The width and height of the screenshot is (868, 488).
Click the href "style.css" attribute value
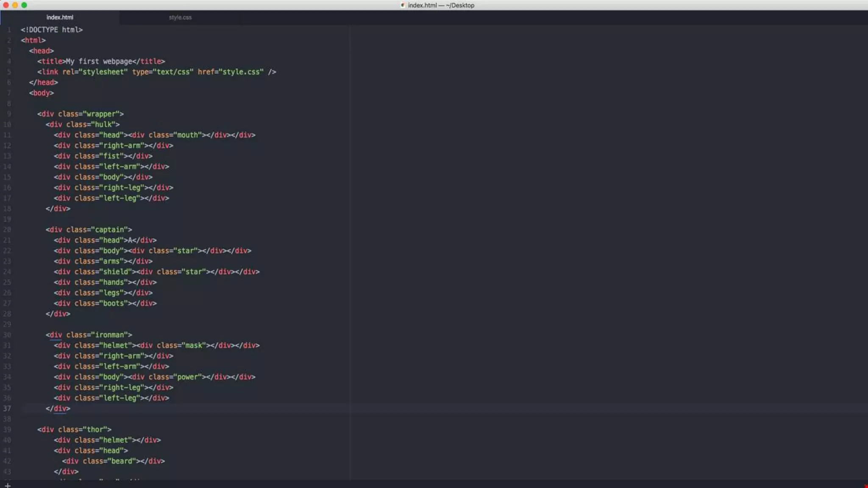point(241,72)
